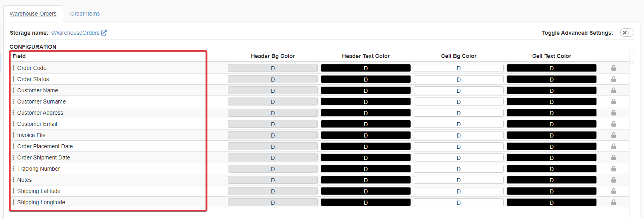The image size is (644, 219).
Task: Click the drag handle beside Notes
Action: pos(13,180)
